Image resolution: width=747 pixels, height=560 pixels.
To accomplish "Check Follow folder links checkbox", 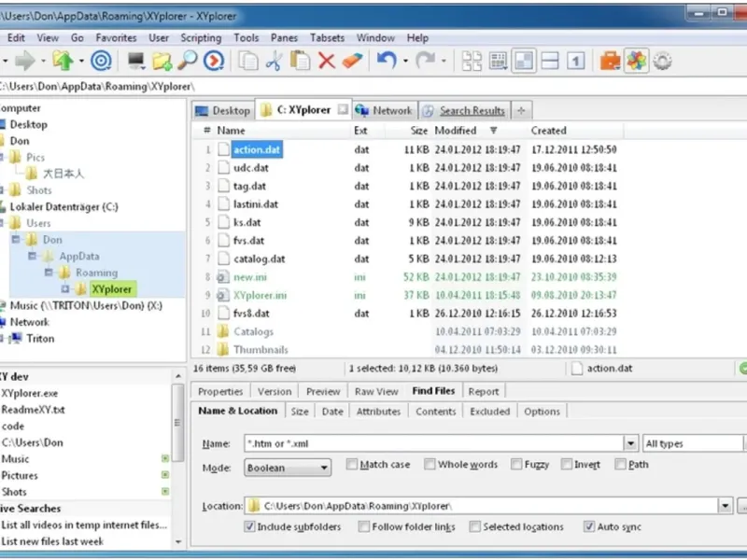I will pyautogui.click(x=363, y=526).
